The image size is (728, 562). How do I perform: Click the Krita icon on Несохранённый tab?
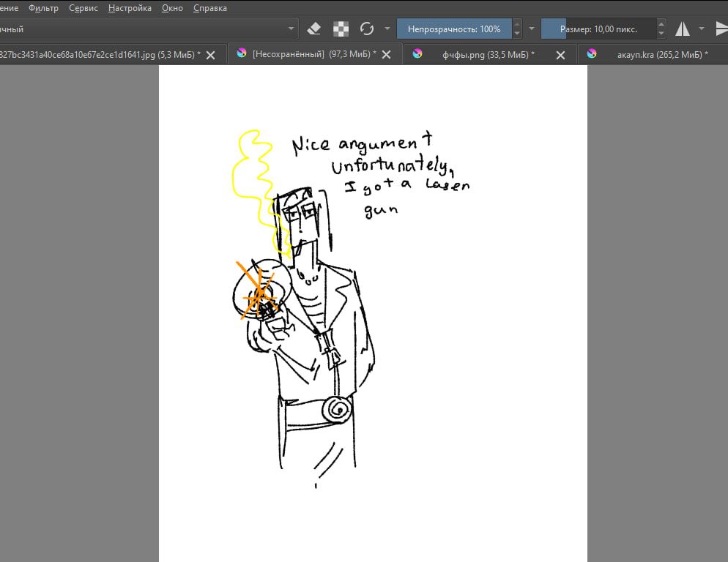coord(241,54)
